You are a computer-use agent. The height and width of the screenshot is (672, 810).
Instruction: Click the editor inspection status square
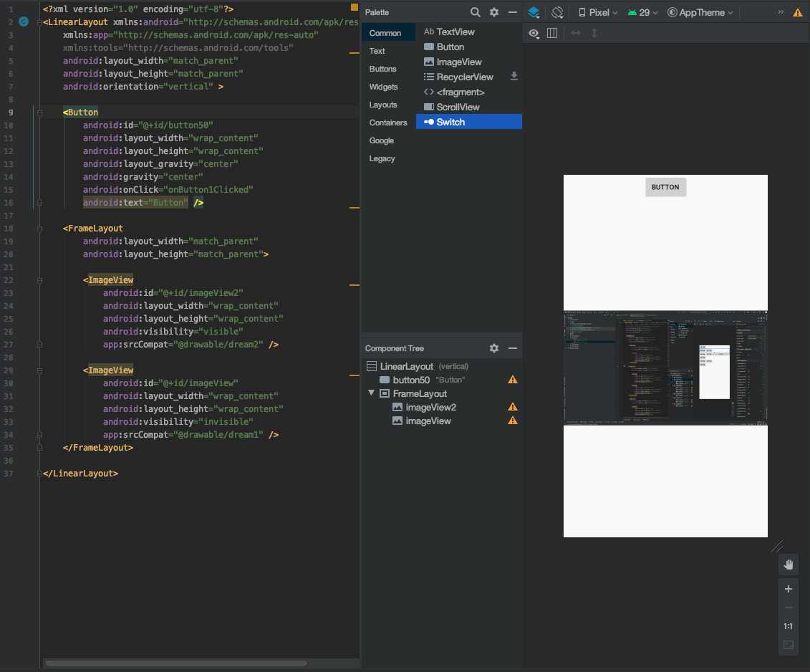tap(355, 7)
